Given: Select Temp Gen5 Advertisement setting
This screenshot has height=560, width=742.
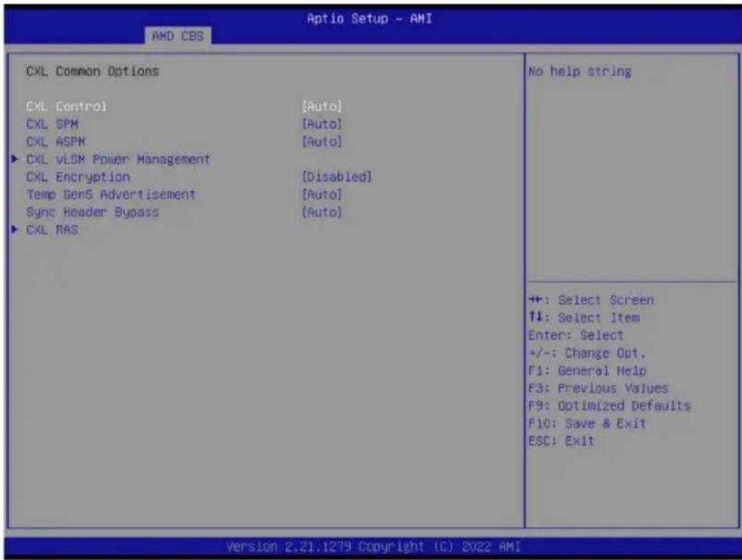Looking at the screenshot, I should coord(111,194).
